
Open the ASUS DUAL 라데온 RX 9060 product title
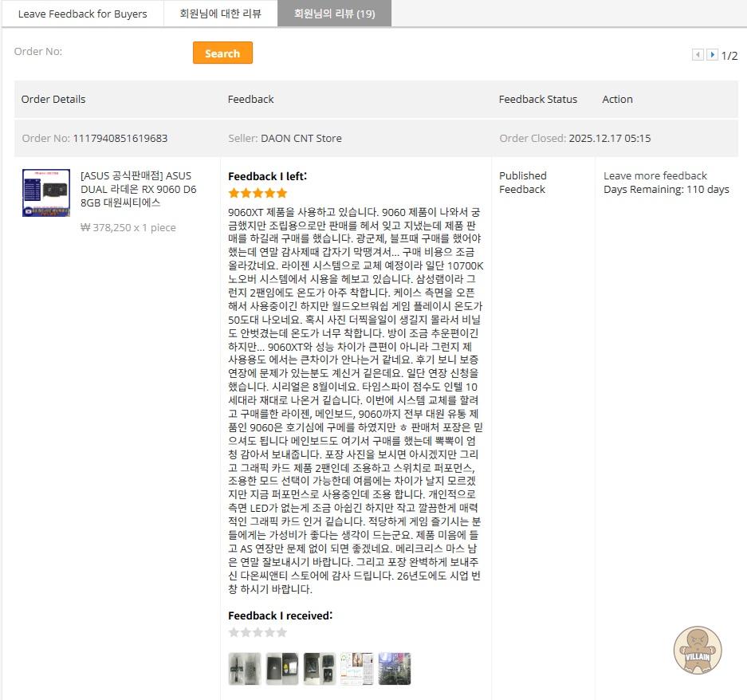(138, 189)
